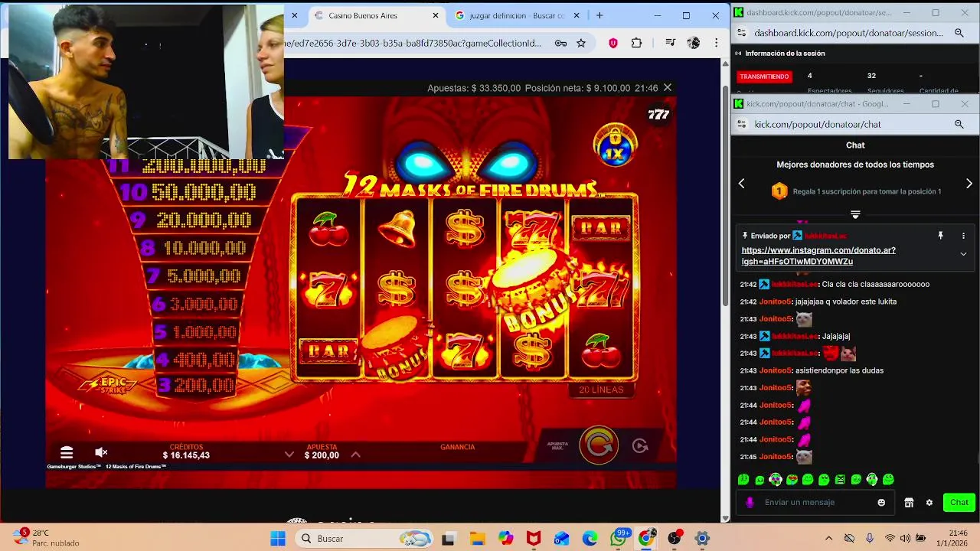
Task: Start autoplay next to spin button
Action: coord(640,445)
